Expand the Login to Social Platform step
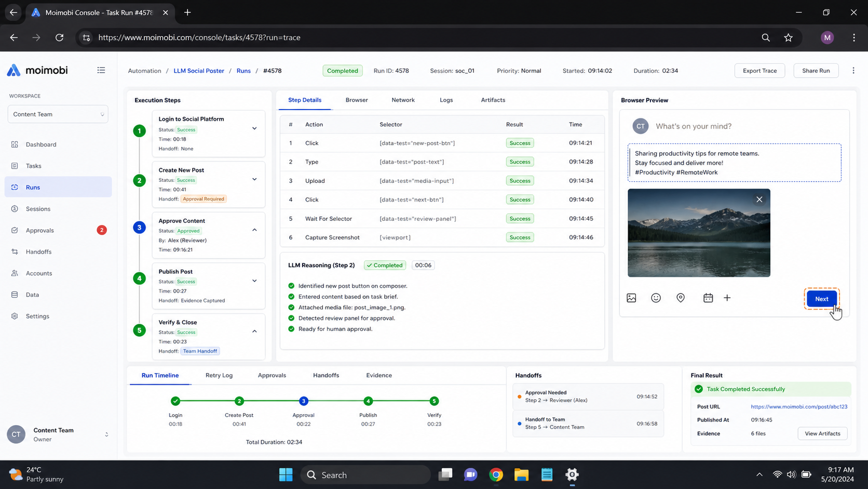 click(x=254, y=128)
